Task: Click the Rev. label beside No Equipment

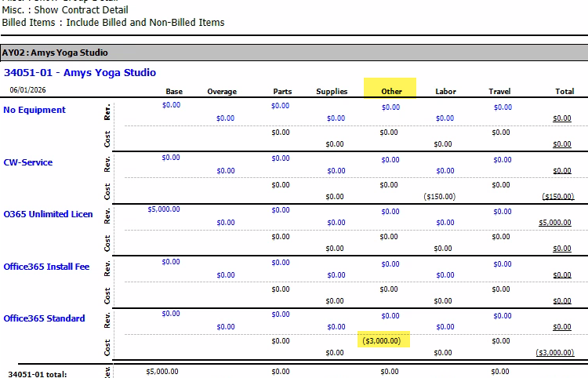Action: (x=107, y=112)
